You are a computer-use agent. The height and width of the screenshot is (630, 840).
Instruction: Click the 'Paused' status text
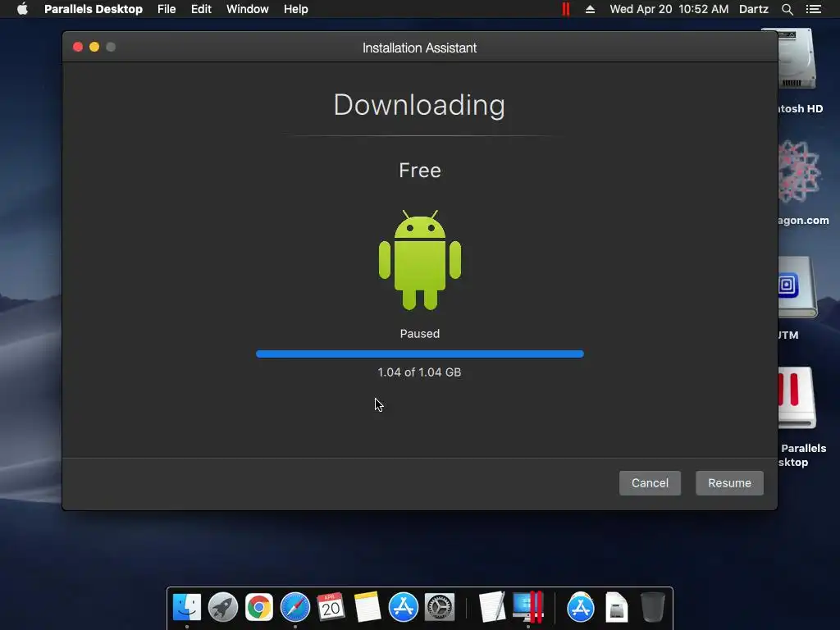[x=419, y=334]
